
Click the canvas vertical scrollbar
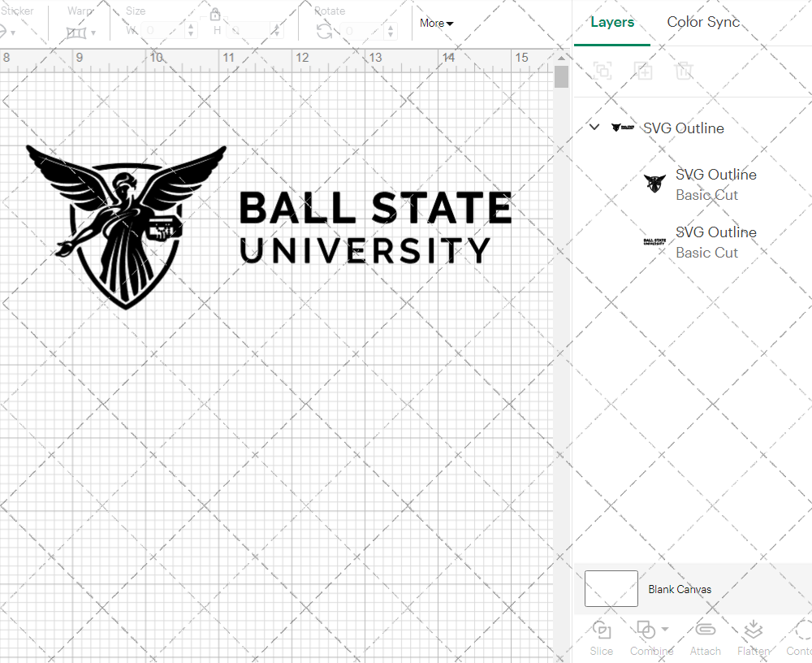point(560,76)
